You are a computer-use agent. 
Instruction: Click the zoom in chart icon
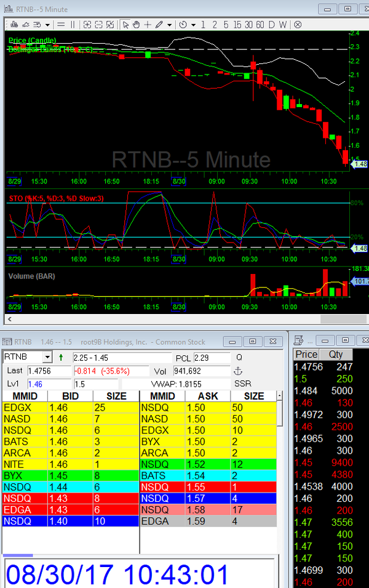click(87, 25)
